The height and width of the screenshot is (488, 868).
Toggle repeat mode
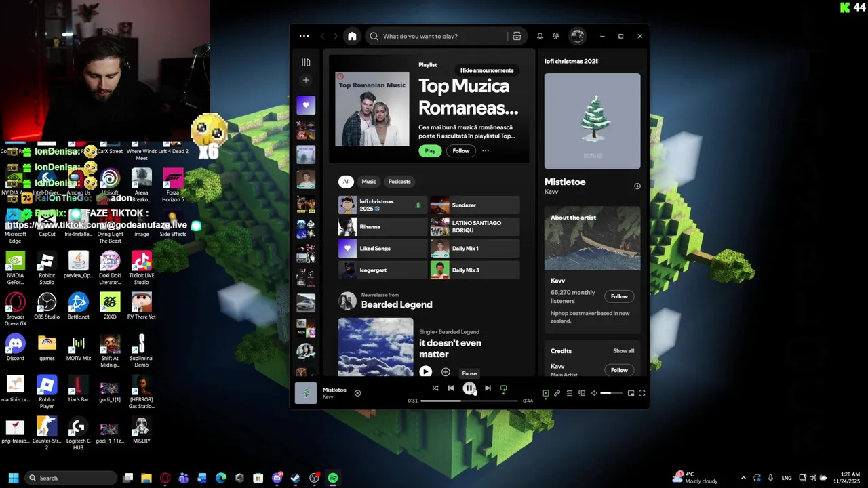(x=503, y=388)
